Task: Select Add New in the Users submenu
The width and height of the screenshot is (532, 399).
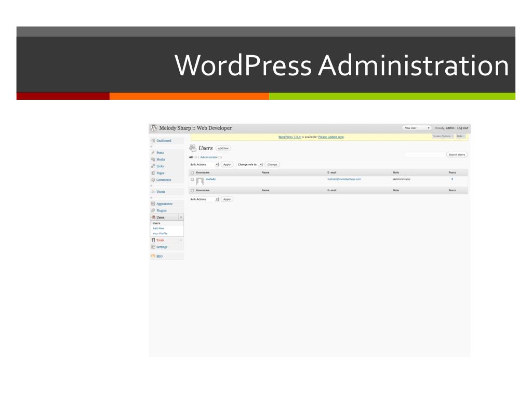Action: coord(158,229)
